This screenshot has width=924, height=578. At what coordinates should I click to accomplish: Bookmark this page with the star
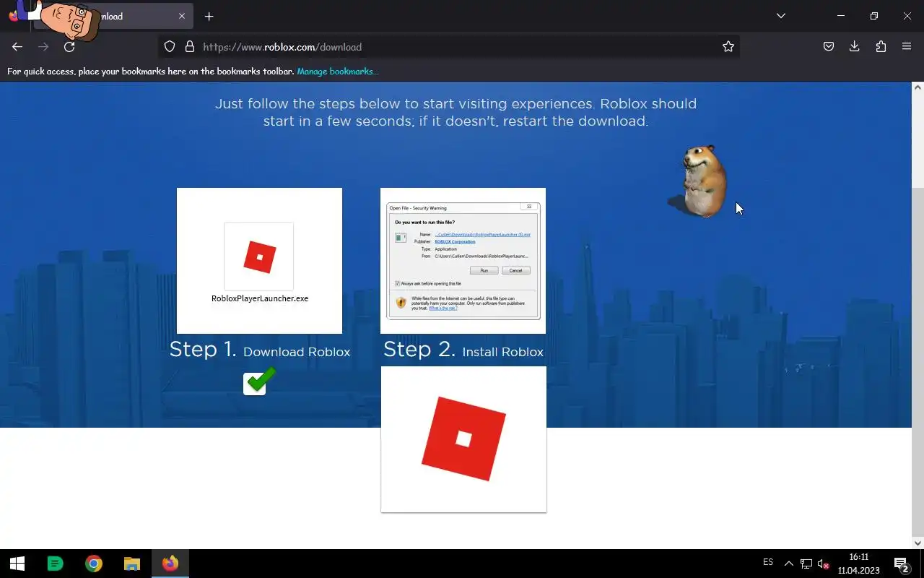728,47
